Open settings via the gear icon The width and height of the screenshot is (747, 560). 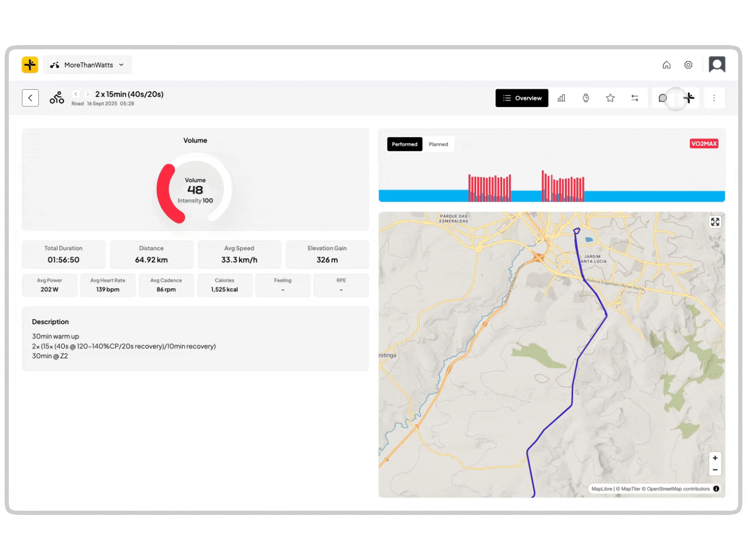point(688,65)
